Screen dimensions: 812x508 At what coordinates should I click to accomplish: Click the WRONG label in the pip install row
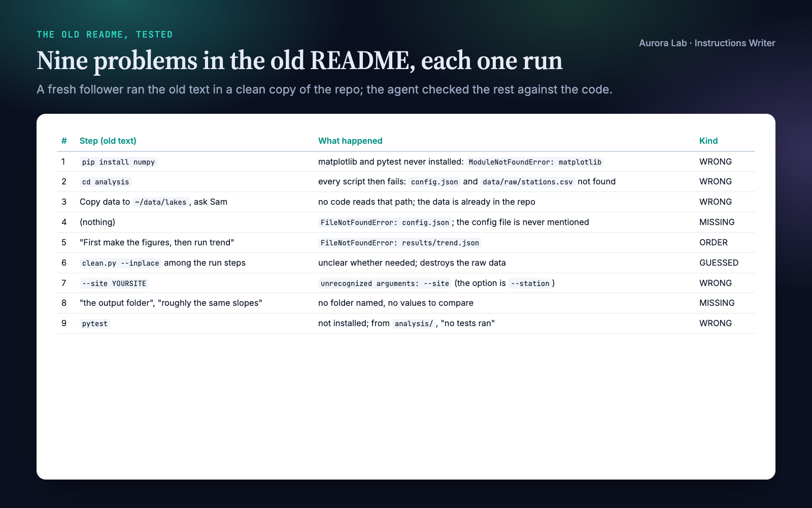716,162
